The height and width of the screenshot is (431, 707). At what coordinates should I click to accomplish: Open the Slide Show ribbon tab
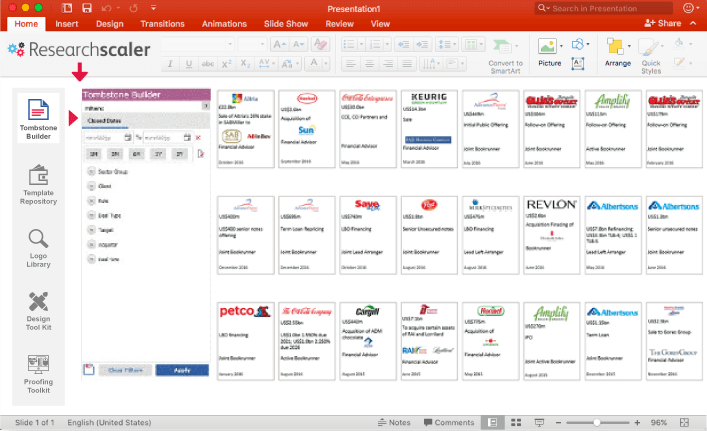(x=286, y=24)
